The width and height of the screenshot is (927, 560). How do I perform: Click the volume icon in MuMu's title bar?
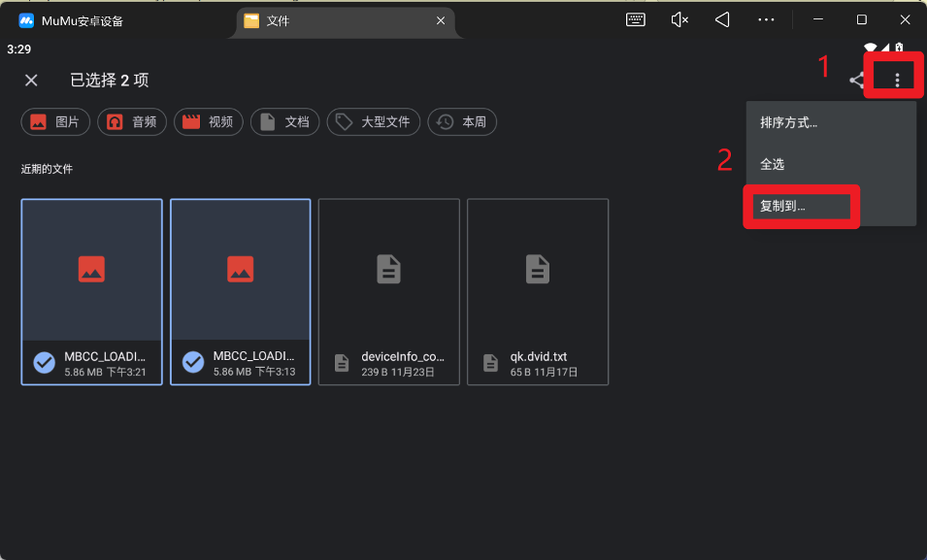click(679, 19)
